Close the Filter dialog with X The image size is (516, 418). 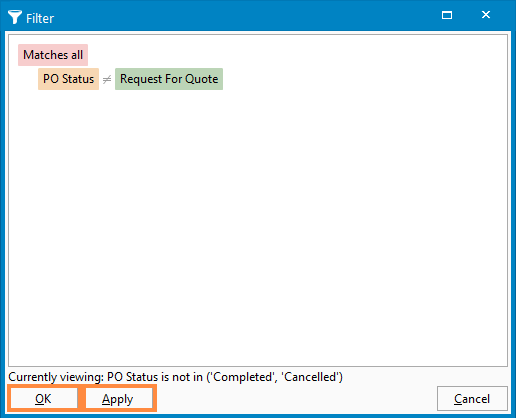coord(486,15)
